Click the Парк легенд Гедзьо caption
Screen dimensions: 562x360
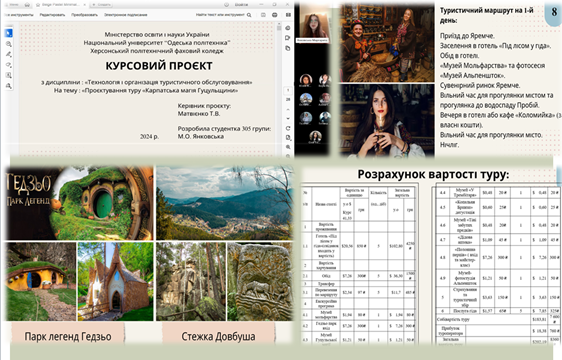(68, 337)
